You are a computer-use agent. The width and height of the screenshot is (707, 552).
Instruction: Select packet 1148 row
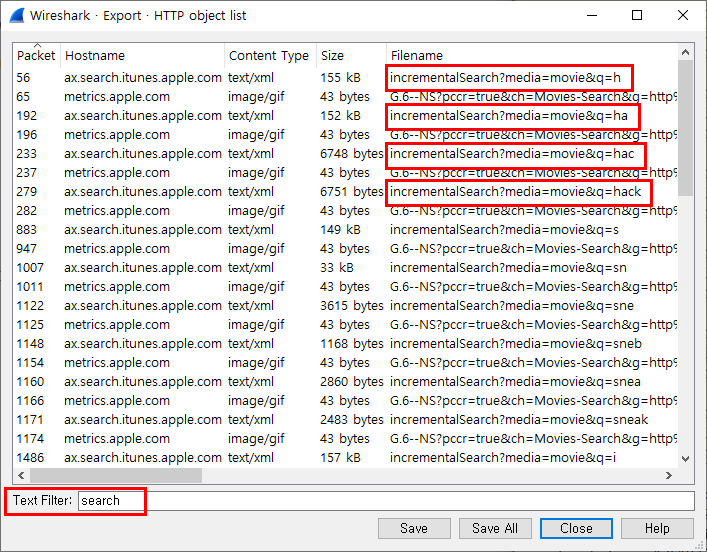(x=345, y=344)
